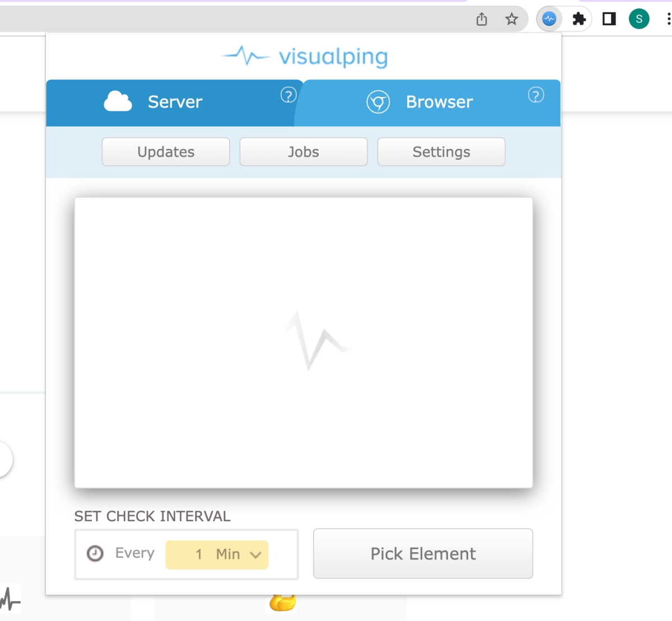672x621 pixels.
Task: Click the Chrome icon on Browser tab
Action: (378, 102)
